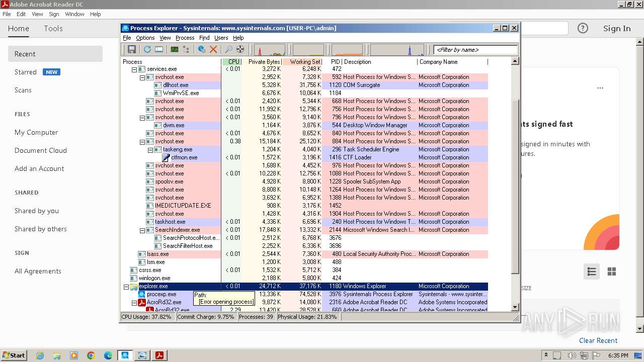Open System Information toolbar icon
Screen dimensions: 644x362
click(175, 49)
